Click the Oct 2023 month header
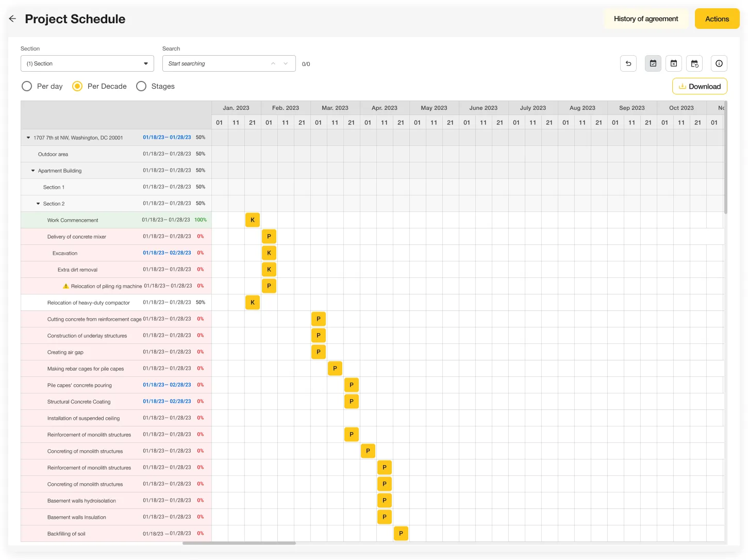The width and height of the screenshot is (748, 560). click(x=681, y=108)
